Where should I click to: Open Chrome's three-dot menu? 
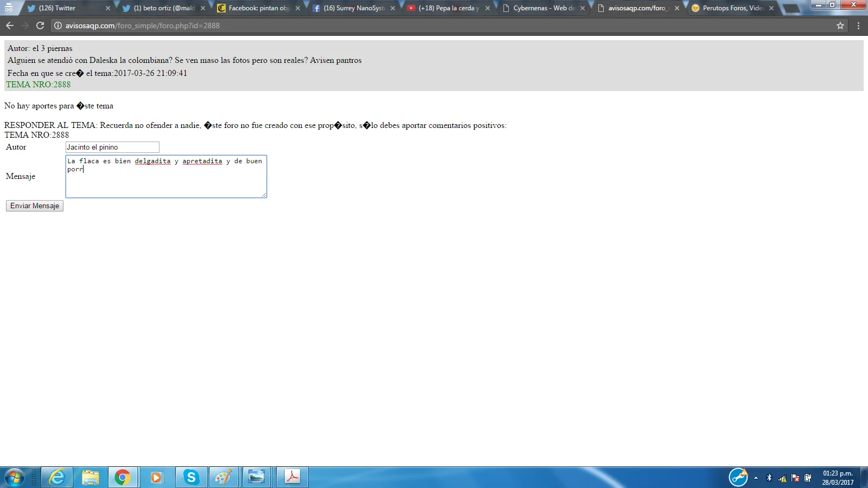858,25
